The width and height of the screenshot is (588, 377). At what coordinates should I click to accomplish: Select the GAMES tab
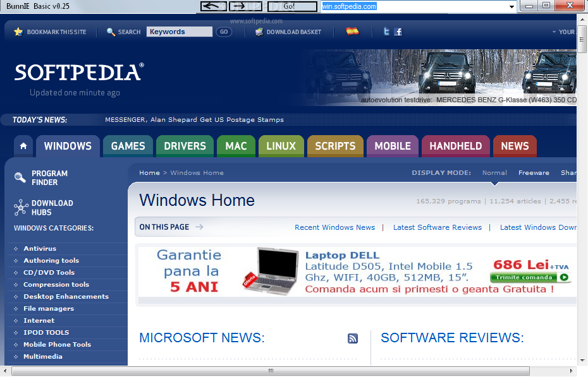pyautogui.click(x=128, y=146)
